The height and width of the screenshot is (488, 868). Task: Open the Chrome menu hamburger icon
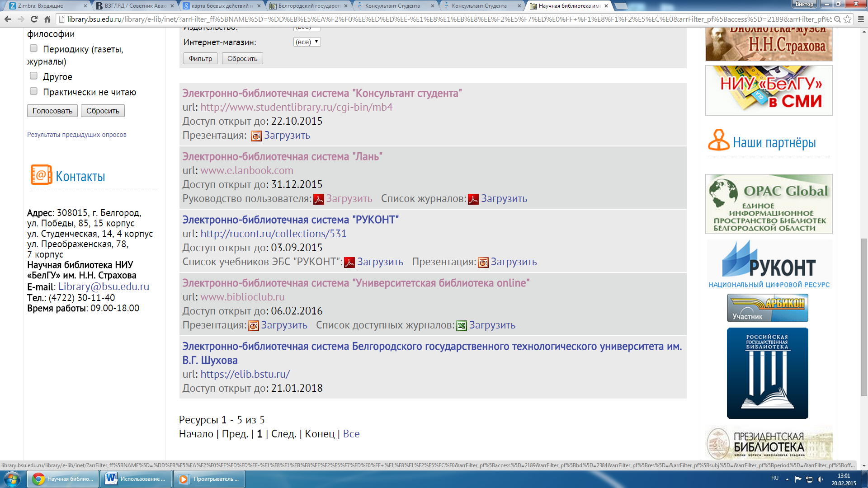[861, 19]
